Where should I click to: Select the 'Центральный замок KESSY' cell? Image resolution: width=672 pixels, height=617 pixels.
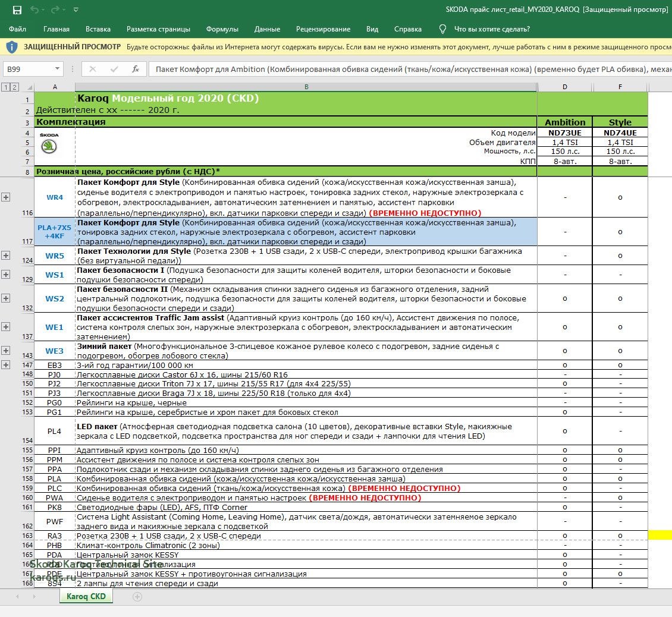306,555
